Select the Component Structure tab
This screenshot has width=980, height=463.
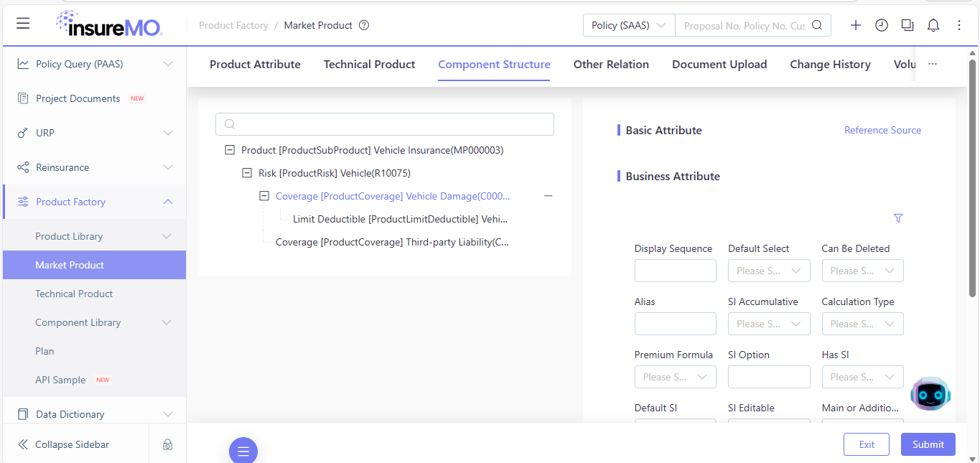494,64
